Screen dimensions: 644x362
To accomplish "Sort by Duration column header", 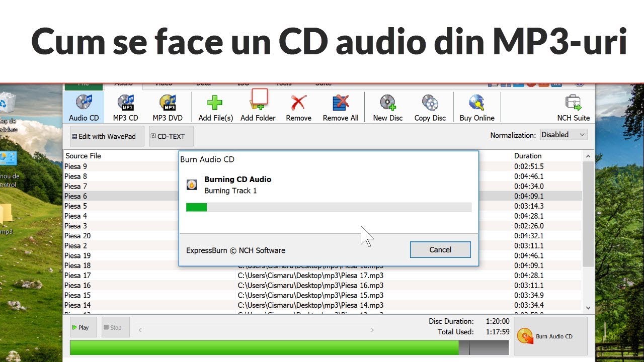I will tap(546, 156).
